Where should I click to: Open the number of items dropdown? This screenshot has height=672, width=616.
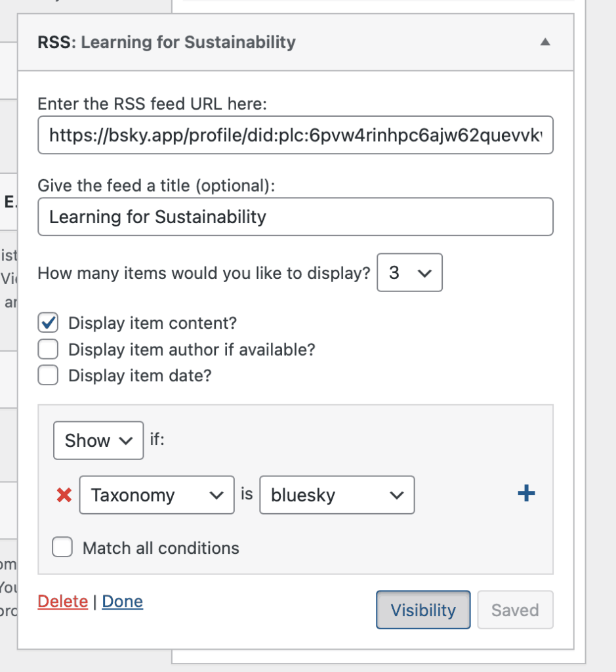(409, 273)
